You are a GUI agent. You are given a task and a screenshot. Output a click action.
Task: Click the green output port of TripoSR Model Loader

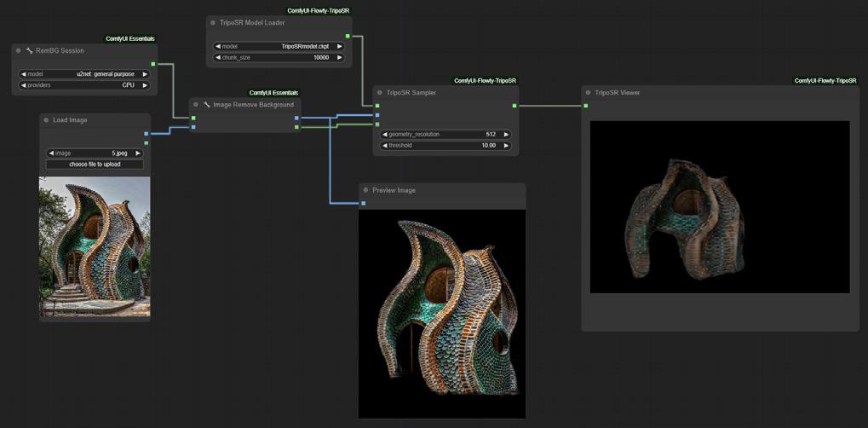(348, 36)
